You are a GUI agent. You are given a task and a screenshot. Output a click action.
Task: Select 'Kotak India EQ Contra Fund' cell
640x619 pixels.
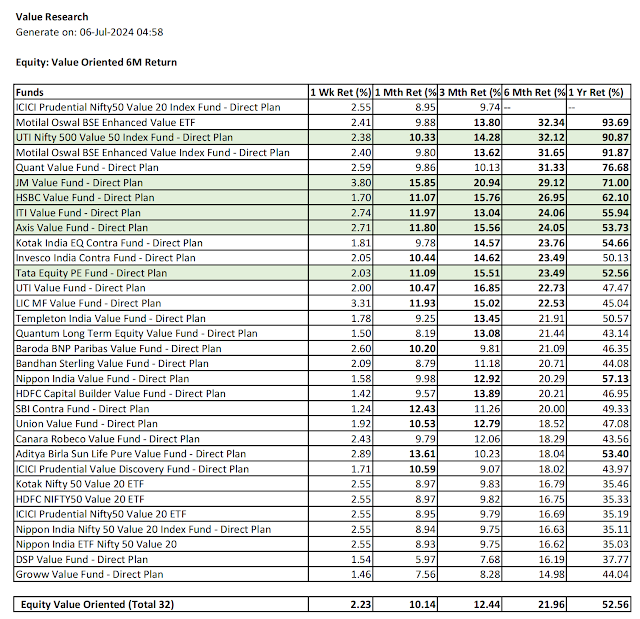(x=161, y=243)
